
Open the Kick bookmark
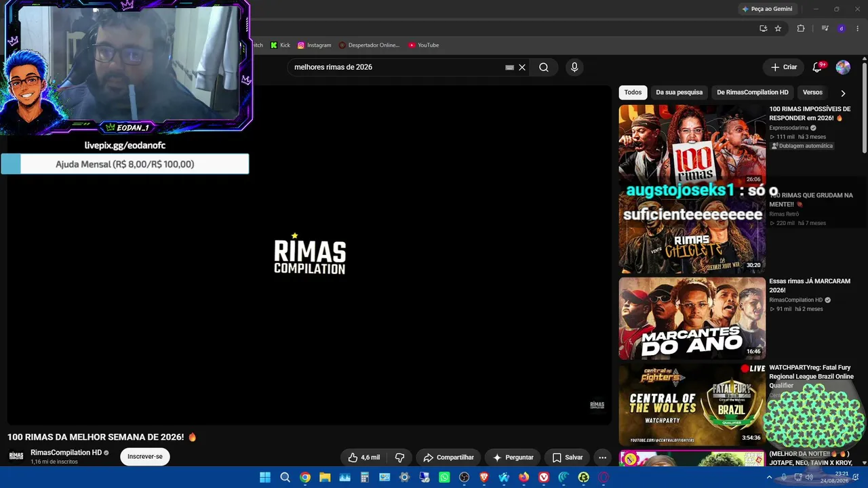click(x=280, y=45)
